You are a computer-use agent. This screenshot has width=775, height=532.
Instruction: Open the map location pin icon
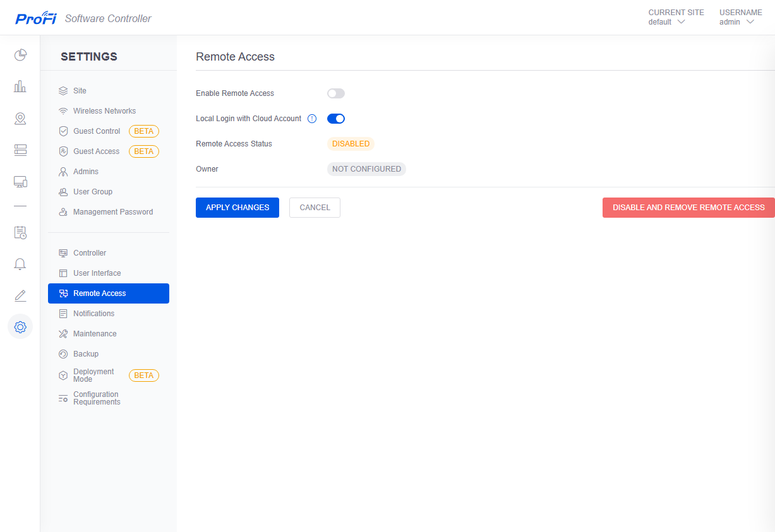tap(20, 119)
